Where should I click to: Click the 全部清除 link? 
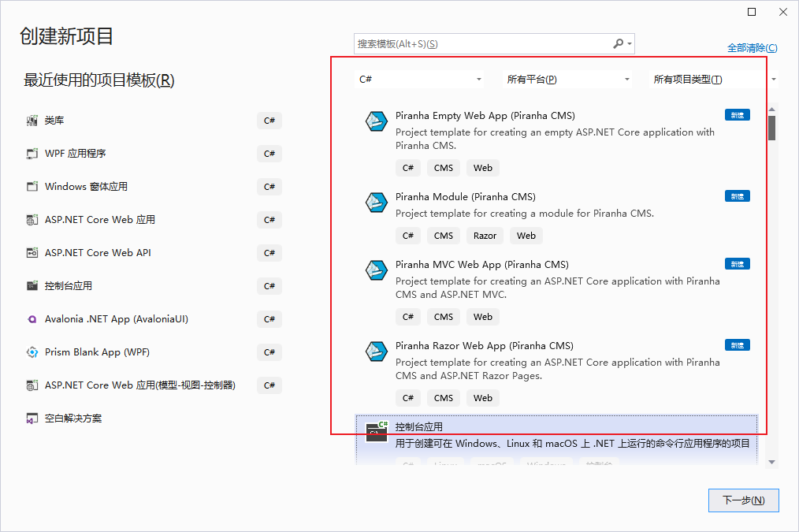point(753,48)
